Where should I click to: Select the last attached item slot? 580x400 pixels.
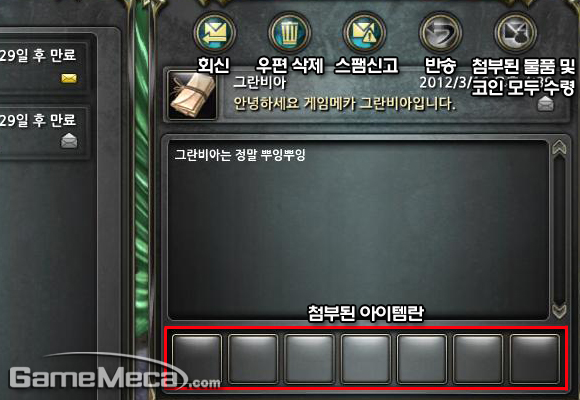(x=535, y=359)
